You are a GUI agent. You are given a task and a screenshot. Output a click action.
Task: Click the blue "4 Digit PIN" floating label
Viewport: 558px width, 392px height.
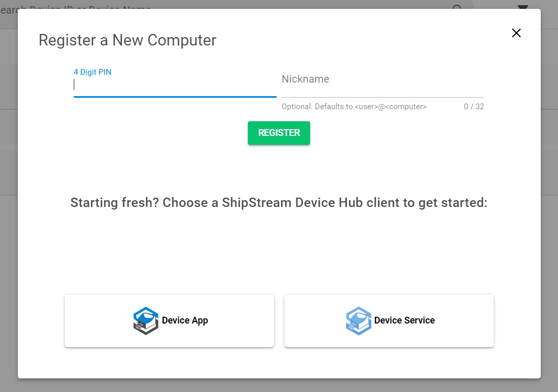tap(93, 72)
